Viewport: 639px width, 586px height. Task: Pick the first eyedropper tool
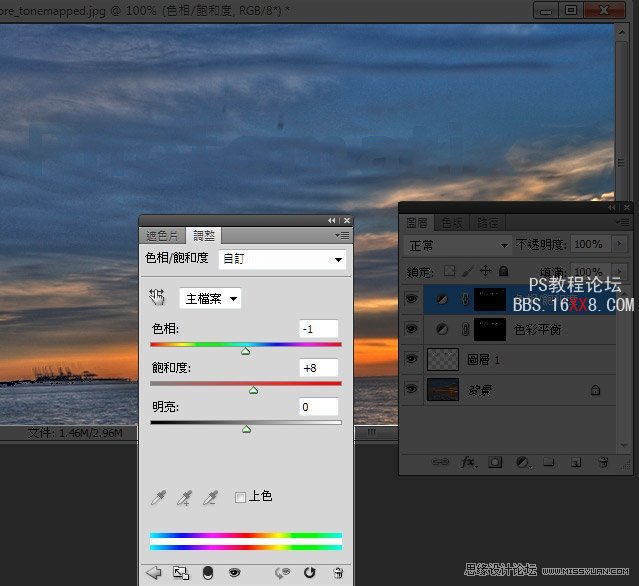tap(159, 498)
